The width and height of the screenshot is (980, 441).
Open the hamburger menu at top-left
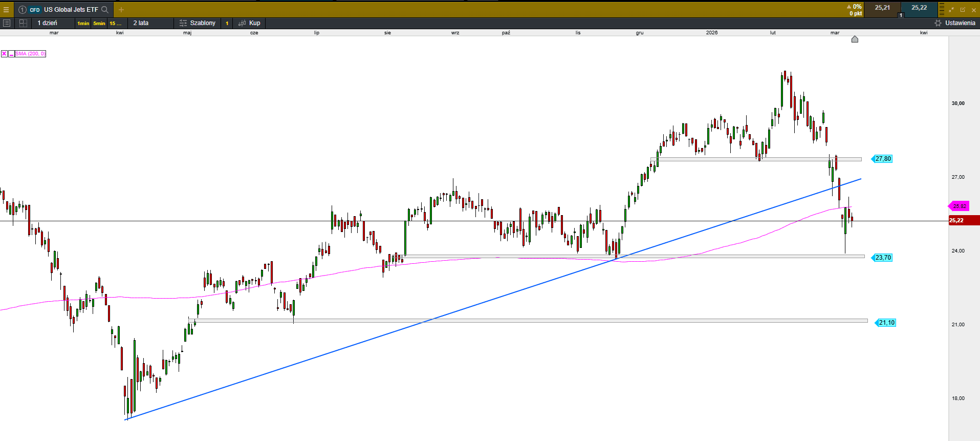point(6,10)
